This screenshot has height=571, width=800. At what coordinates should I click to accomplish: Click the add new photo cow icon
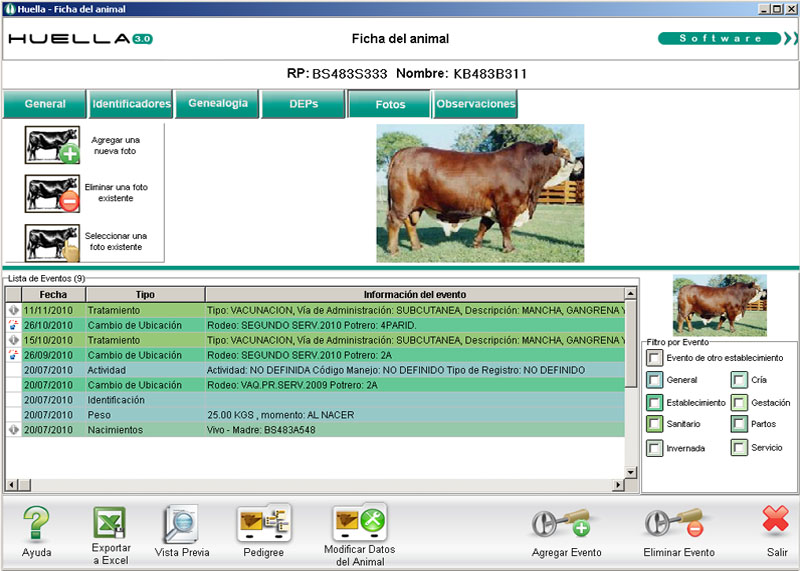[53, 145]
